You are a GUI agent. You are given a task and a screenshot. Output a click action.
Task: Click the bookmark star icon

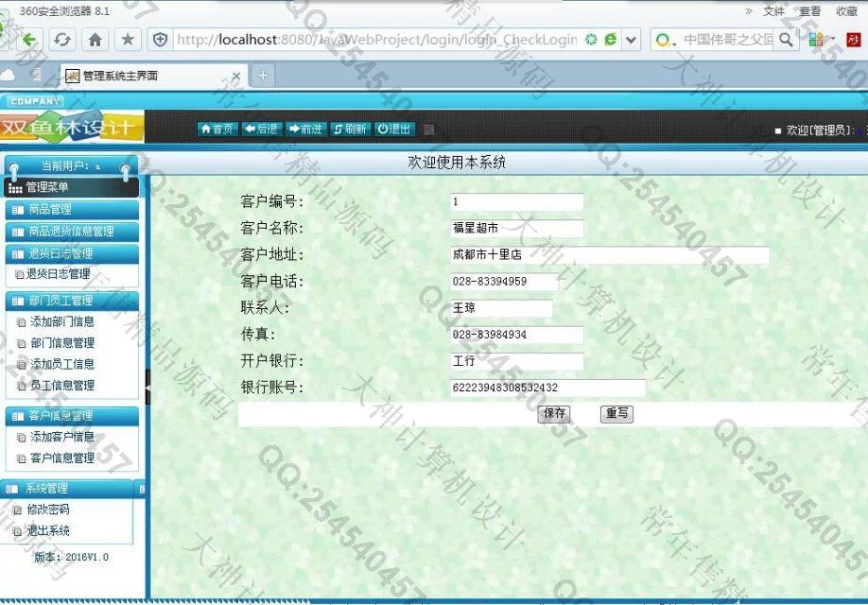pyautogui.click(x=128, y=40)
